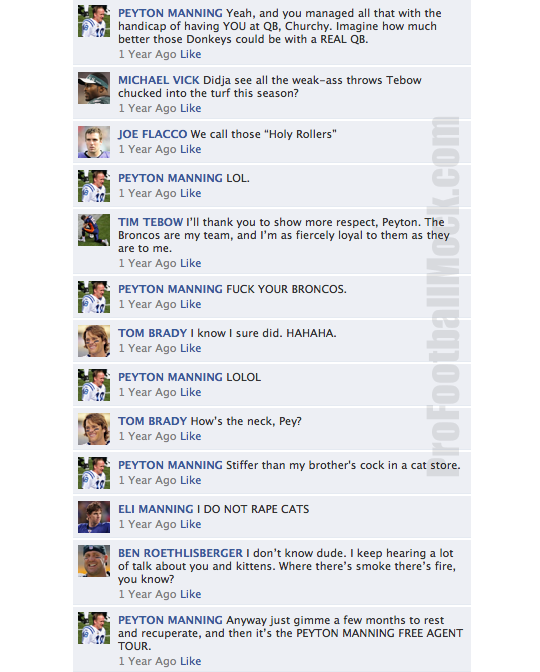Like Joe Flacco's 'Holy Rollers' comment
This screenshot has width=540, height=672.
pyautogui.click(x=191, y=149)
